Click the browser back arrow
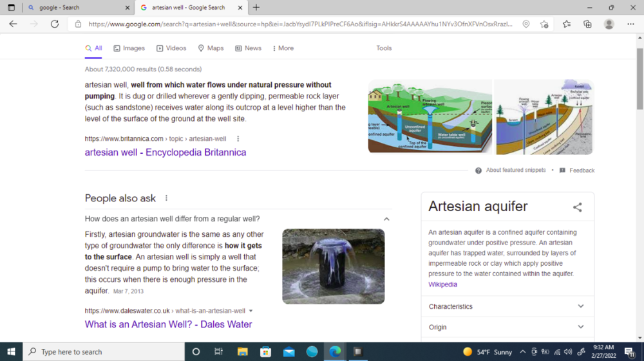This screenshot has width=644, height=361. pos(13,24)
